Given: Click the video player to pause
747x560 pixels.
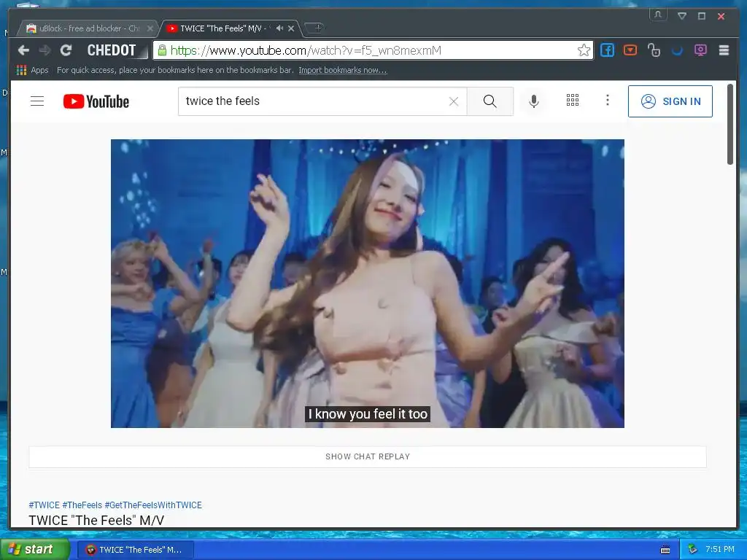Looking at the screenshot, I should click(x=368, y=284).
